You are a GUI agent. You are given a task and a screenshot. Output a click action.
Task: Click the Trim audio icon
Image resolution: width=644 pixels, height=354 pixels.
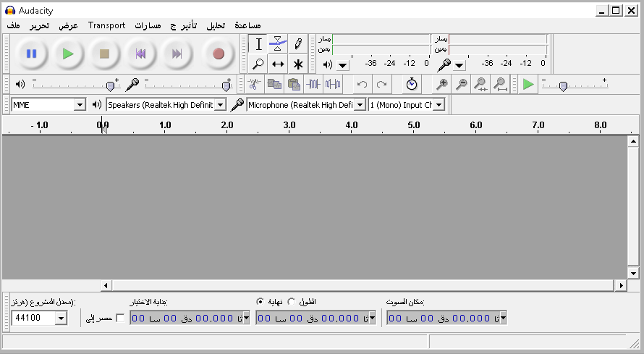pos(313,85)
